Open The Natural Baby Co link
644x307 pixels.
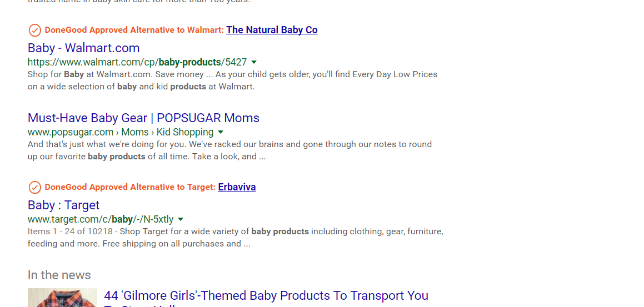click(x=272, y=30)
